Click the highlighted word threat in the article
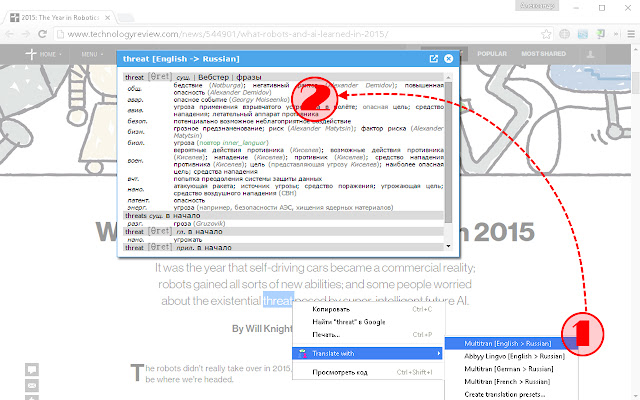Screen dimensions: 640x400 click(x=278, y=301)
